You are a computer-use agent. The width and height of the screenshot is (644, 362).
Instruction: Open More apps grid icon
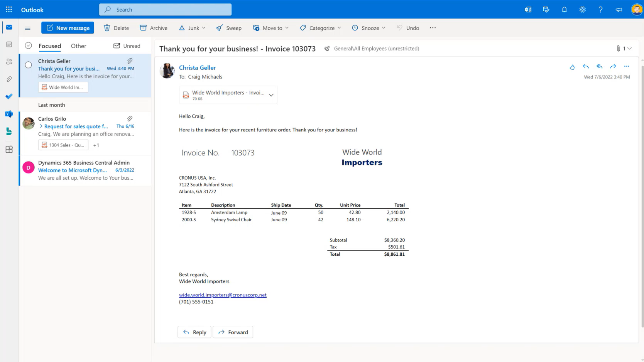tap(9, 149)
